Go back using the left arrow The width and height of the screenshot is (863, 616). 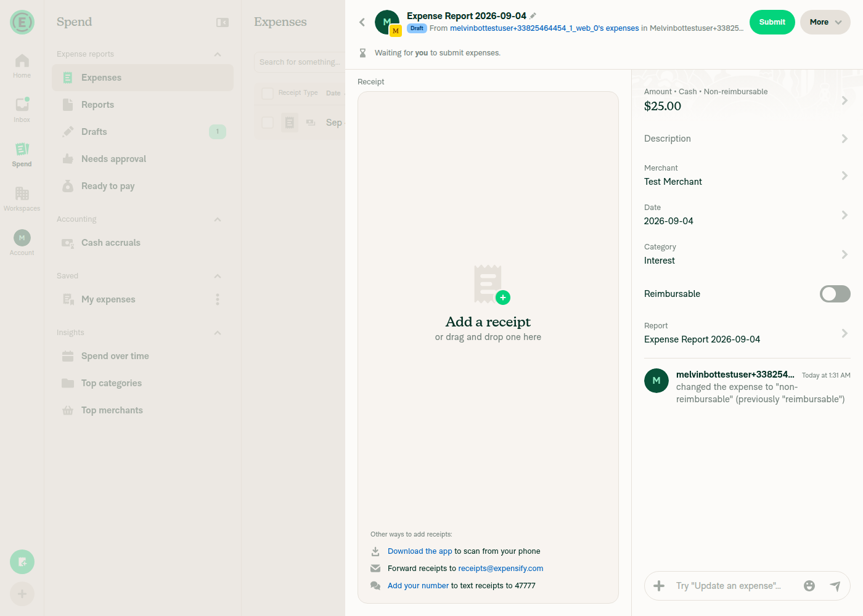click(362, 22)
